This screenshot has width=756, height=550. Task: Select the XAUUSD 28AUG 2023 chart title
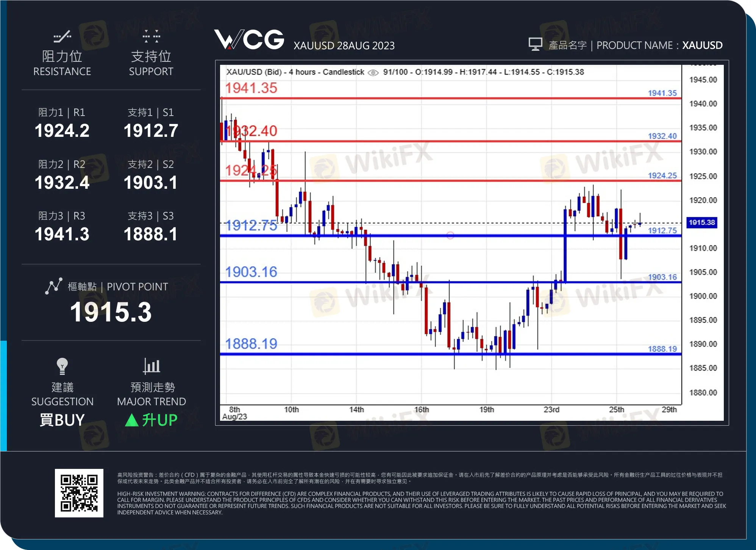(x=344, y=46)
